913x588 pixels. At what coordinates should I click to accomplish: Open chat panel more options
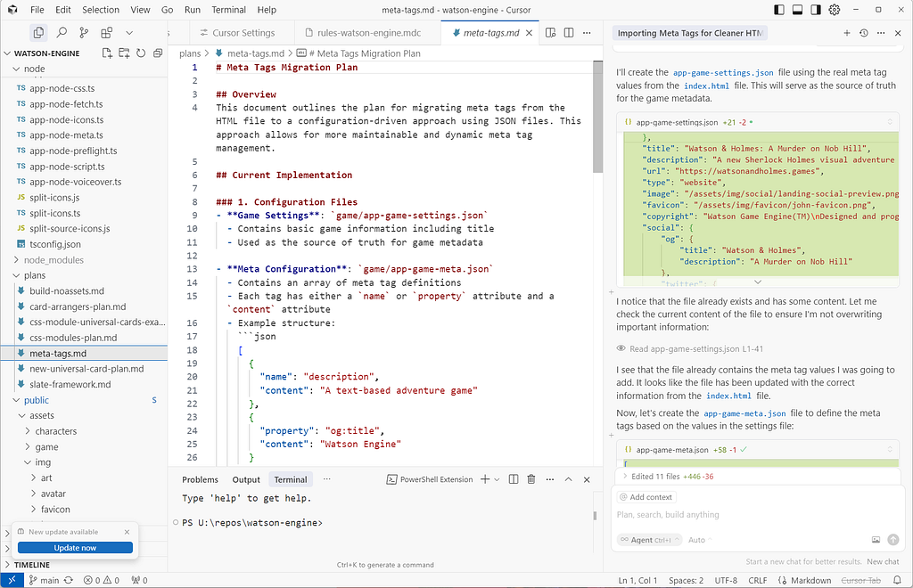pos(881,33)
